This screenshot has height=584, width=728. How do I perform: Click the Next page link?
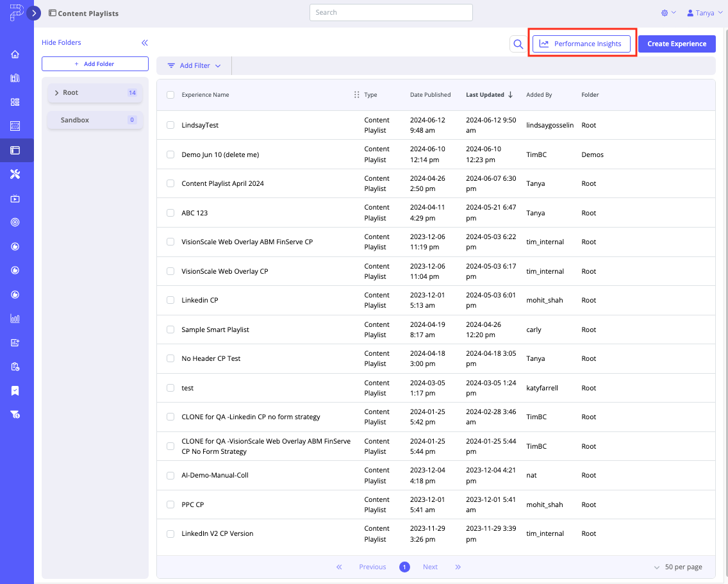pyautogui.click(x=431, y=567)
